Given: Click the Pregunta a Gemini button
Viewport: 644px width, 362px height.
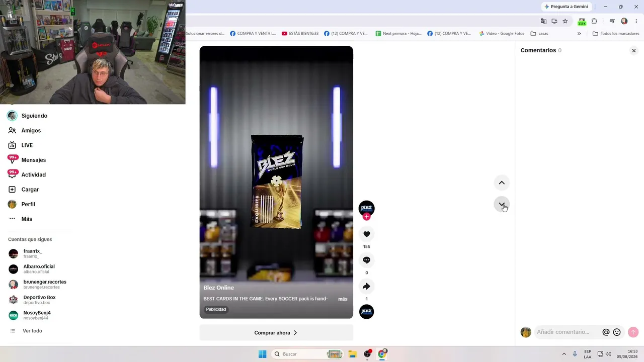Looking at the screenshot, I should [566, 7].
